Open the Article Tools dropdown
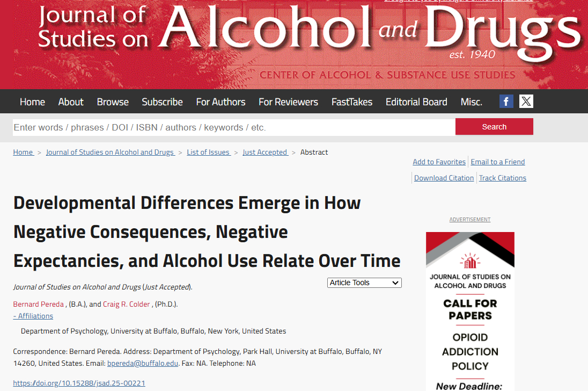This screenshot has width=588, height=391. 364,283
